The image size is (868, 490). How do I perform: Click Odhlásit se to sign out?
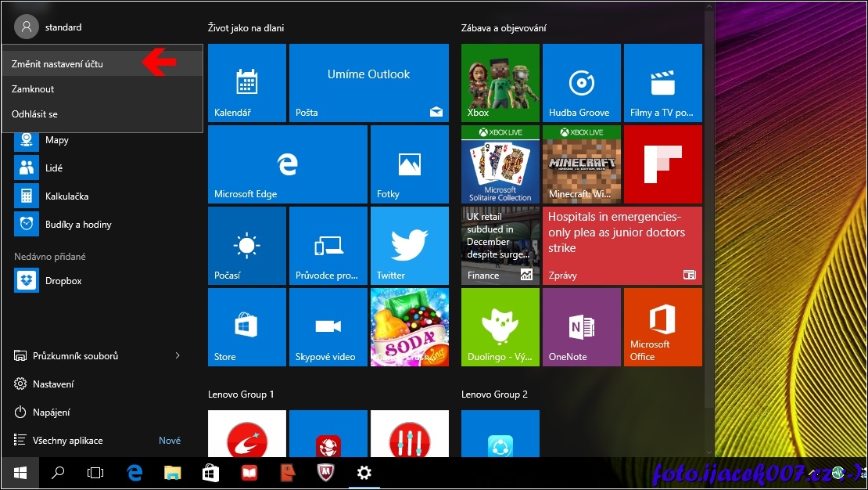(34, 114)
